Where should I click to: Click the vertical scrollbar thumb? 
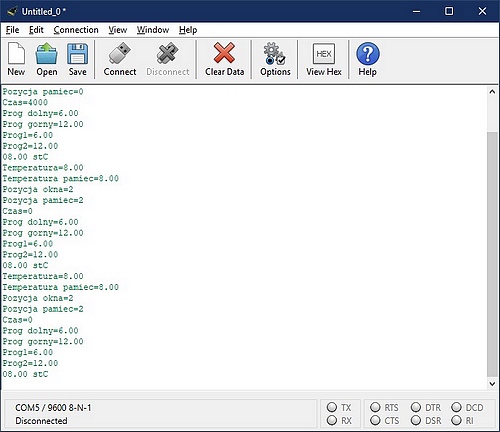point(492,254)
